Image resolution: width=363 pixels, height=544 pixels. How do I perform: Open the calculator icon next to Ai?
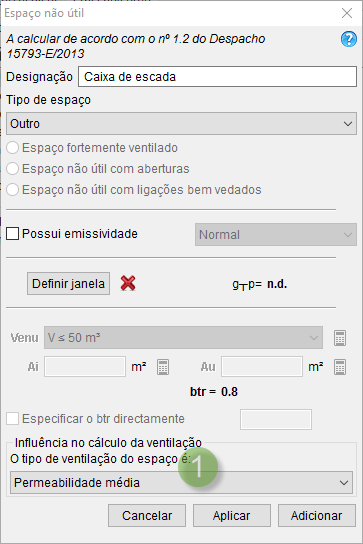coord(163,367)
